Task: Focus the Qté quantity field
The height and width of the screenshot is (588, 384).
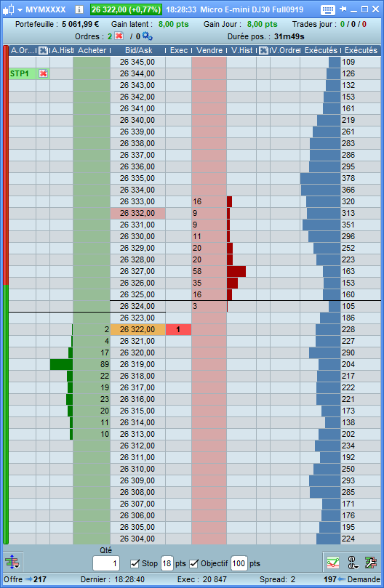Action: [106, 563]
